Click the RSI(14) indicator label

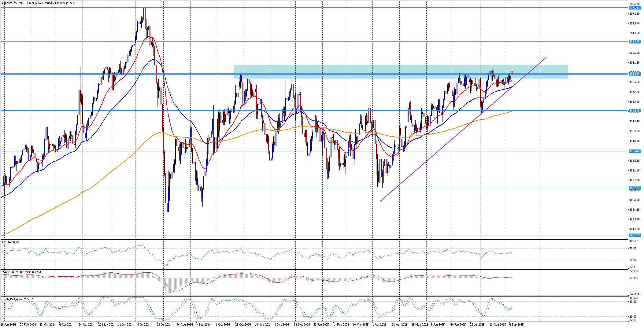pyautogui.click(x=10, y=242)
